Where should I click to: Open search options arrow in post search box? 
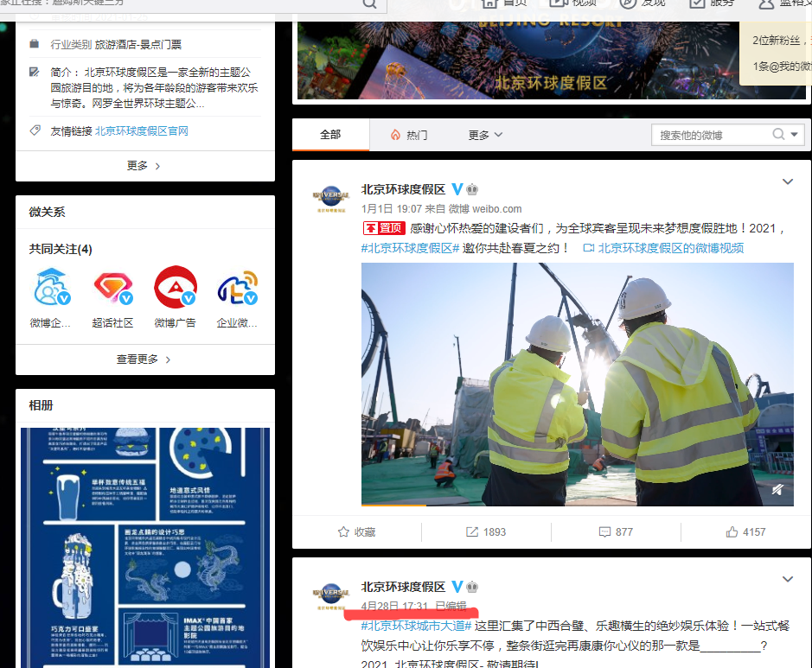coord(795,135)
